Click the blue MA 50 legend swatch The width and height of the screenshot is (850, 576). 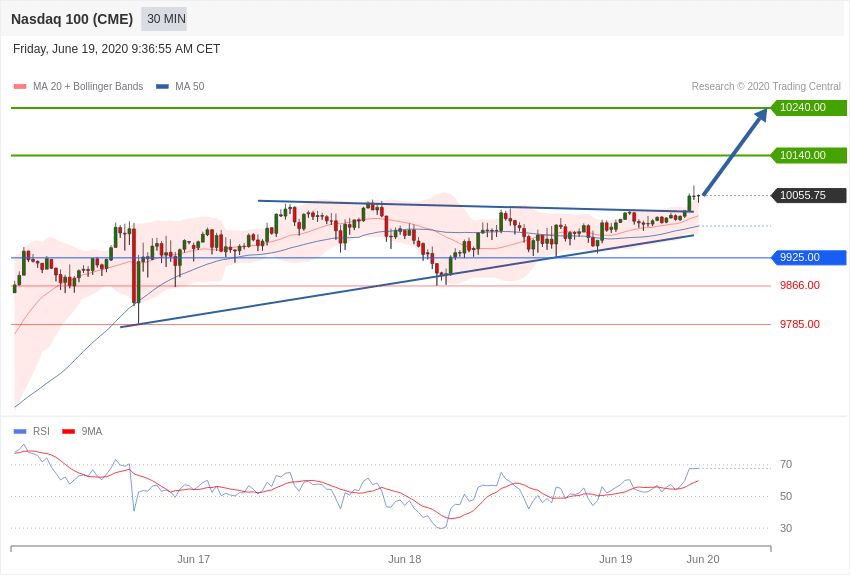tap(162, 87)
